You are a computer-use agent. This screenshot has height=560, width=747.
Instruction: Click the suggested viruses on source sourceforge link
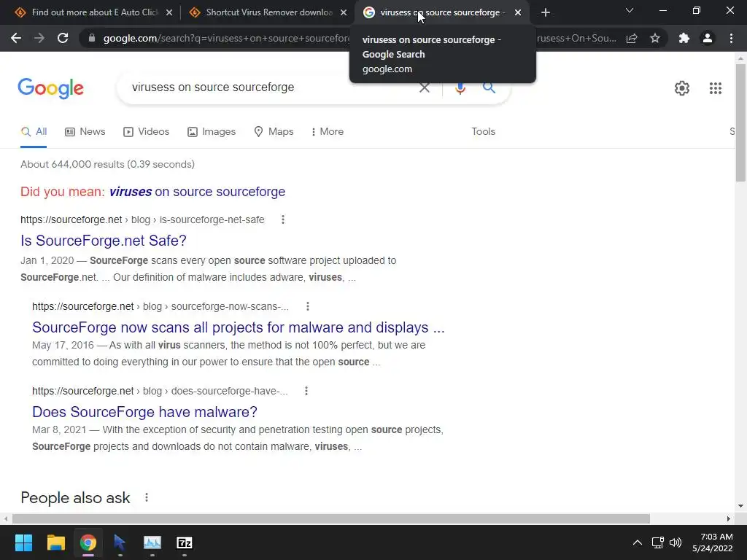197,192
